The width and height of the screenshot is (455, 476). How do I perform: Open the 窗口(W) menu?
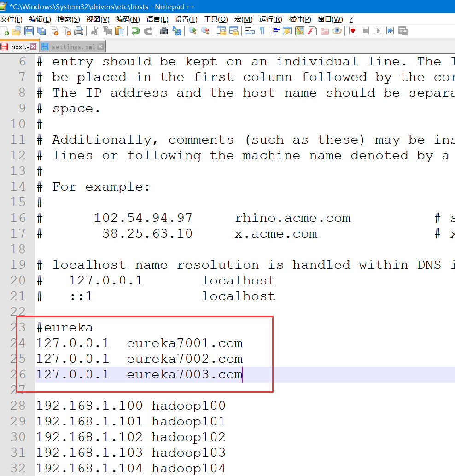(330, 19)
